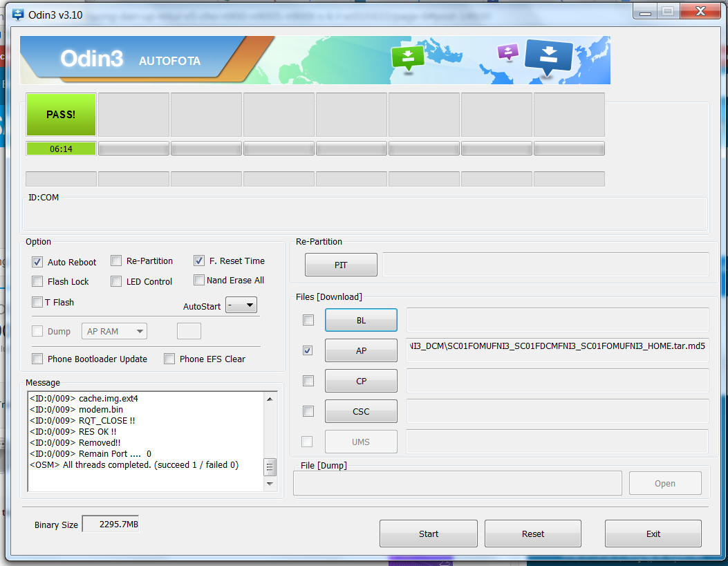
Task: Tick the LED Control checkbox
Action: coord(116,281)
